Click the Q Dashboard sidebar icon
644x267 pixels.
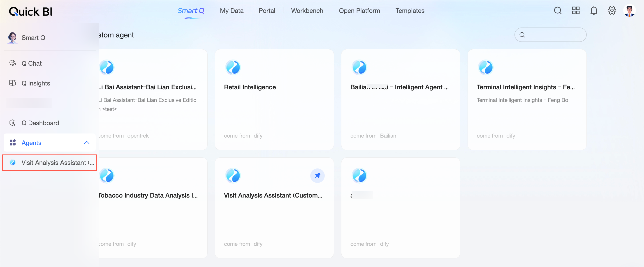[x=12, y=123]
